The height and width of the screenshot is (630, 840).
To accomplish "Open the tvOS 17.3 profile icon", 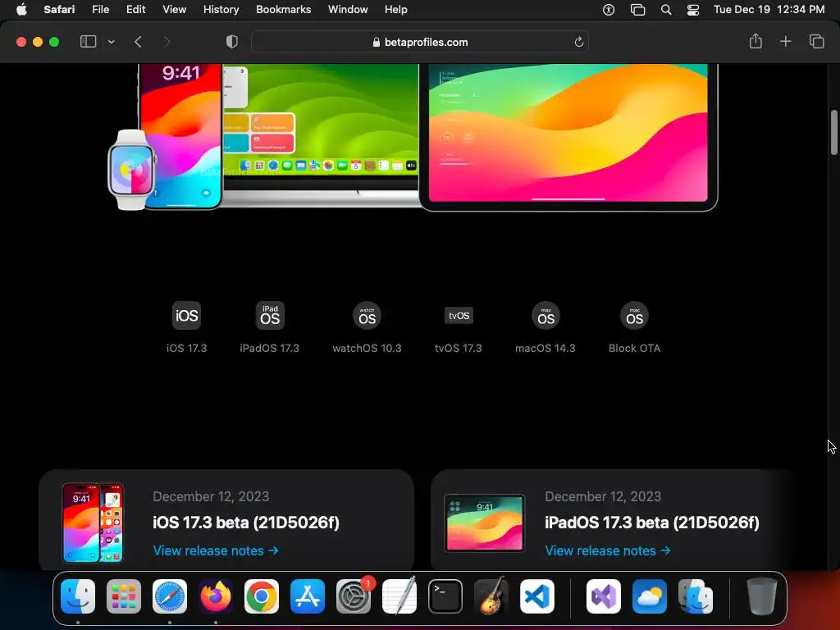I will coord(459,316).
